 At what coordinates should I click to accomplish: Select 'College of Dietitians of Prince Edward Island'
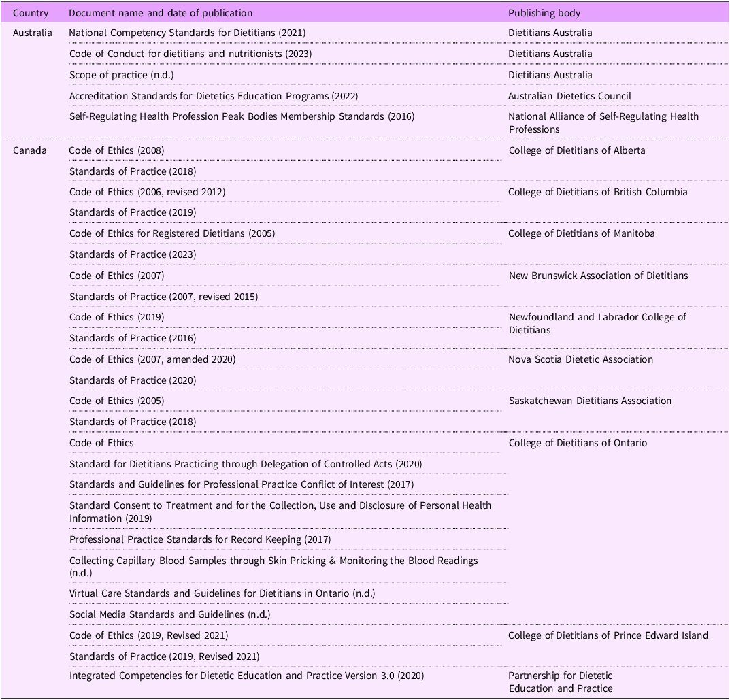[x=608, y=635]
